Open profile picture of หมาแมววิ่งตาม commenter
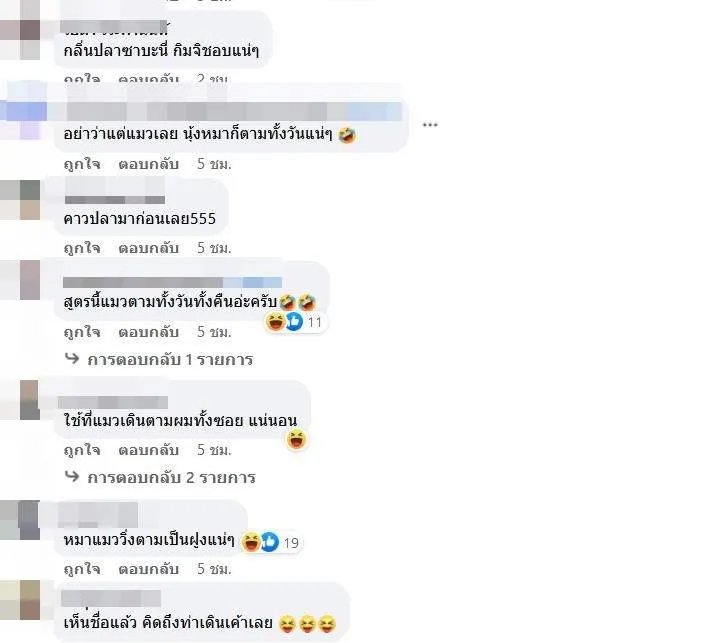 (20, 520)
